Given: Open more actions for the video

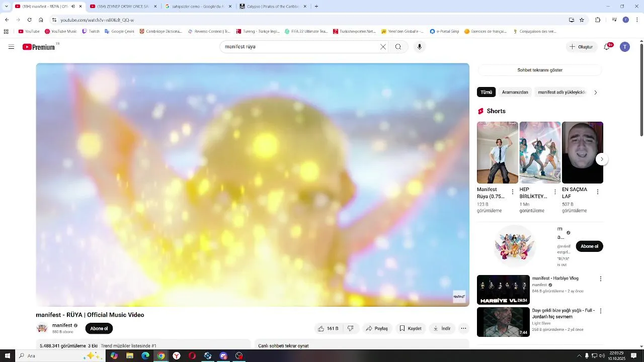Looking at the screenshot, I should [x=463, y=328].
